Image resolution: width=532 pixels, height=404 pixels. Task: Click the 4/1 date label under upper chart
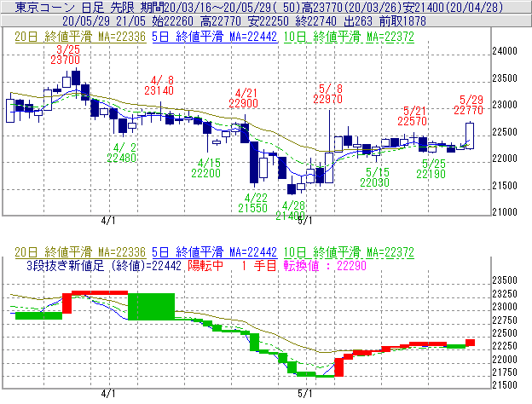coord(108,221)
